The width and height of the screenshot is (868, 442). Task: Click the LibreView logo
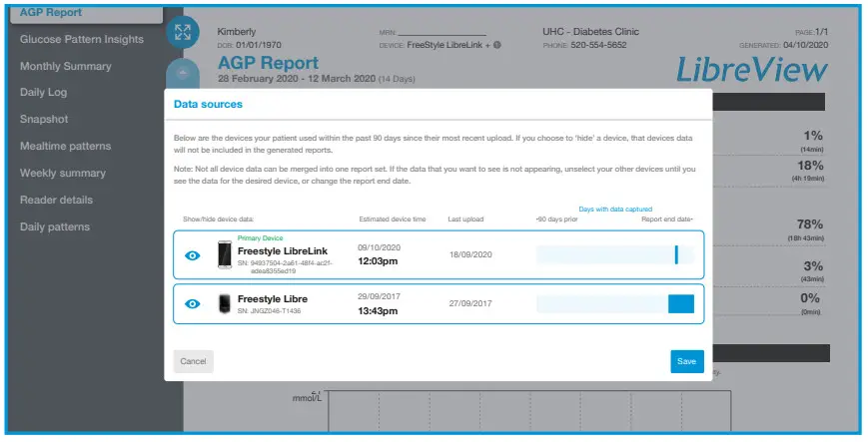point(752,70)
